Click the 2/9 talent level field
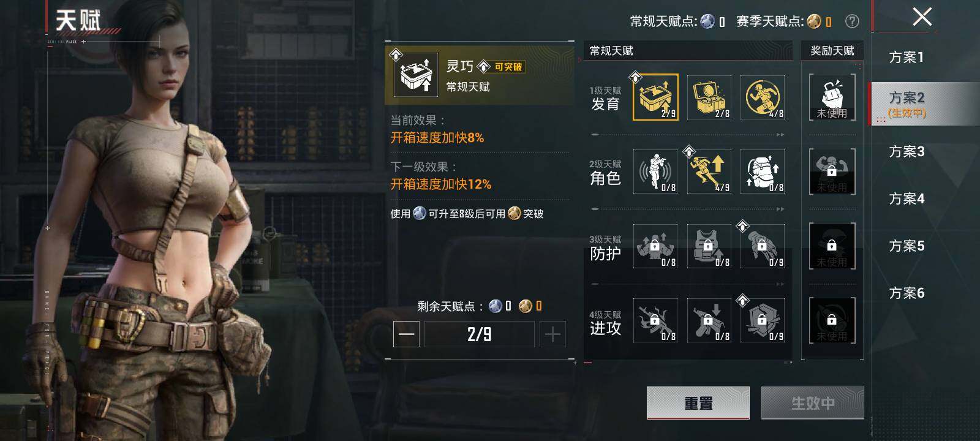 480,334
